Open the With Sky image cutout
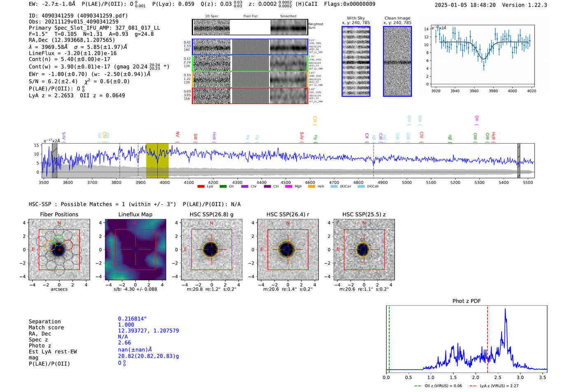The image size is (576, 392). [x=356, y=61]
